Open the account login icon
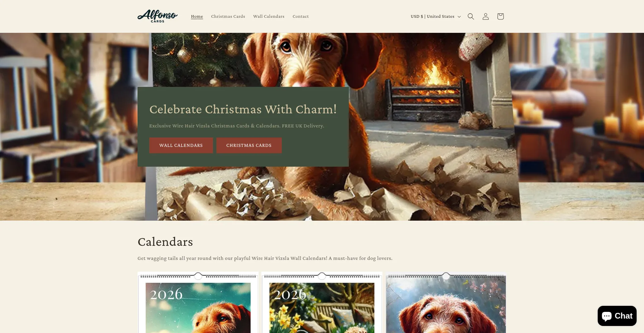The width and height of the screenshot is (644, 333). coord(485,16)
